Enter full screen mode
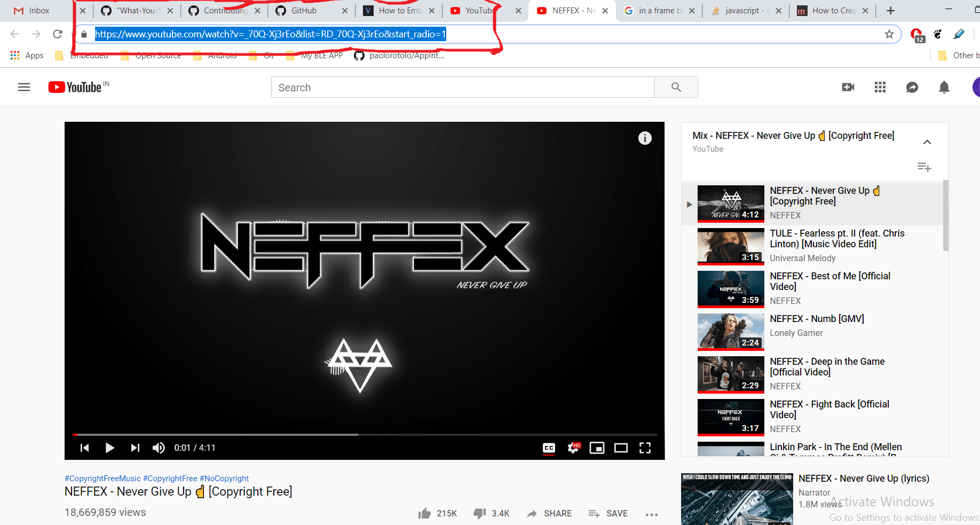 pyautogui.click(x=645, y=448)
